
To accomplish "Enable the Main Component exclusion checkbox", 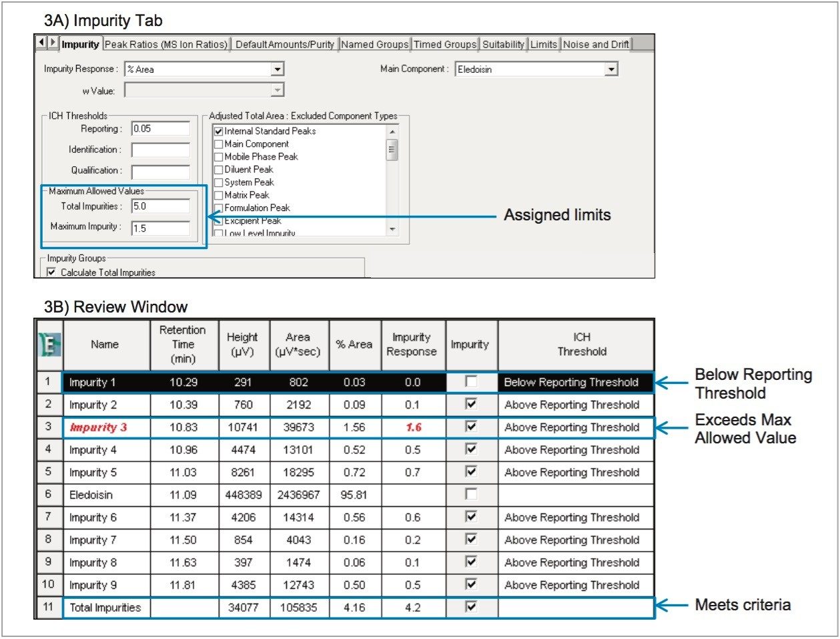I will [x=218, y=144].
